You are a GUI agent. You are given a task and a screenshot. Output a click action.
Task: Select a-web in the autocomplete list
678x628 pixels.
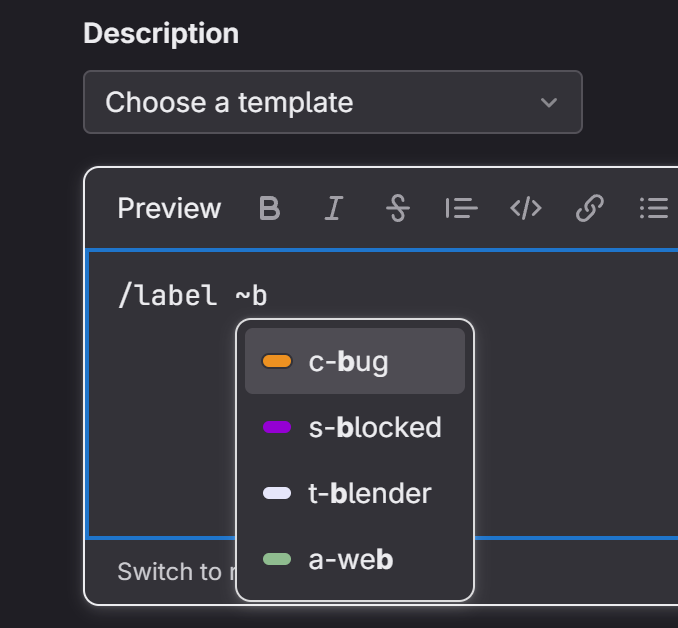coord(350,559)
